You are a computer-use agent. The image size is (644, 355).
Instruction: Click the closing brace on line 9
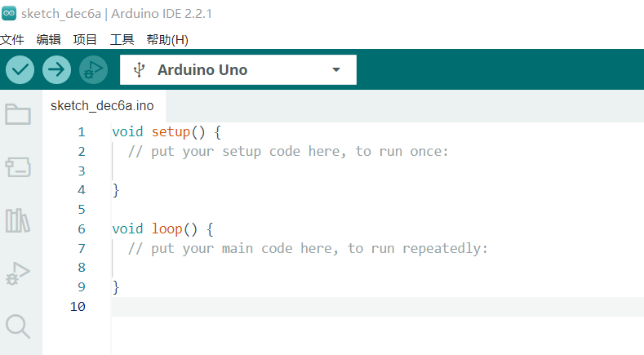[116, 287]
